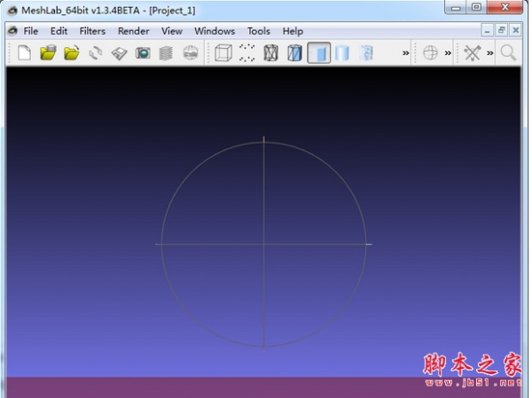Expand the render toolbar overflow chevron
Viewport: 532px width, 398px height.
(x=405, y=53)
